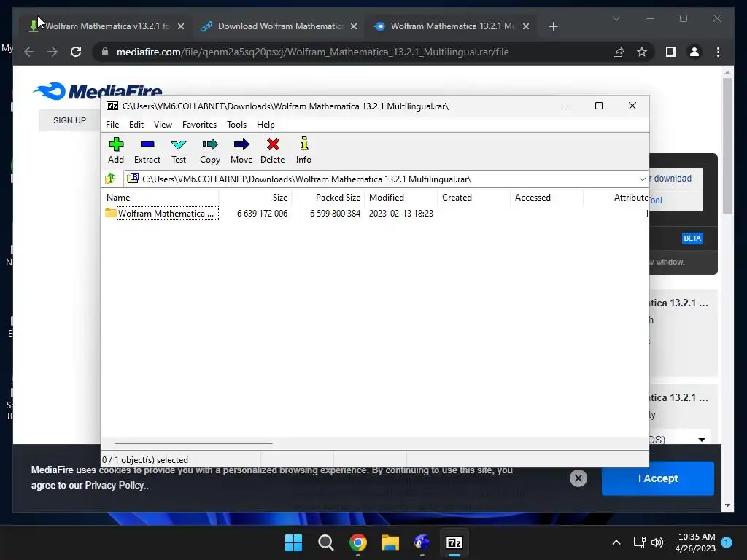Expand the 7-Zip address path dropdown
The width and height of the screenshot is (747, 560).
(642, 179)
